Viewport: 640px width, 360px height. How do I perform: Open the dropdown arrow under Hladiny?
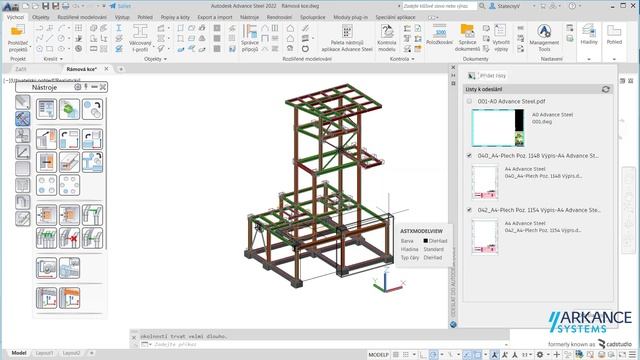click(x=589, y=59)
